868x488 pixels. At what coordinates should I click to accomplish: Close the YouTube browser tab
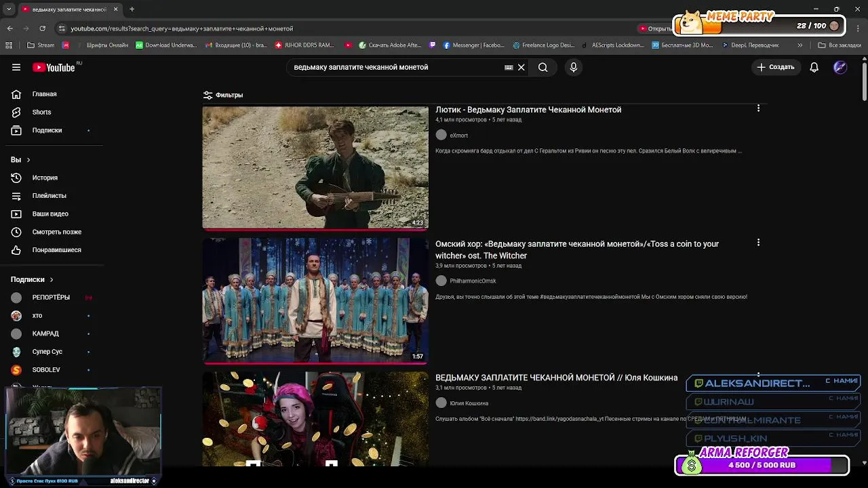coord(115,9)
